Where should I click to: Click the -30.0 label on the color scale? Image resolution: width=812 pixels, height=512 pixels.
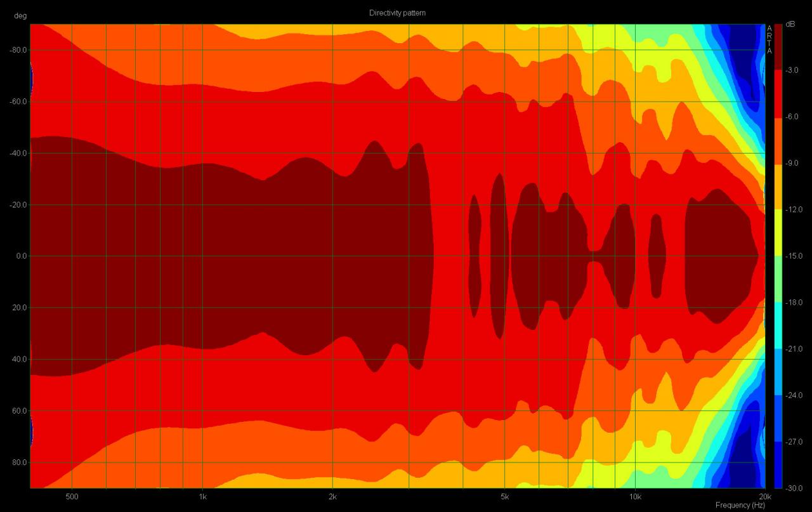pos(793,488)
